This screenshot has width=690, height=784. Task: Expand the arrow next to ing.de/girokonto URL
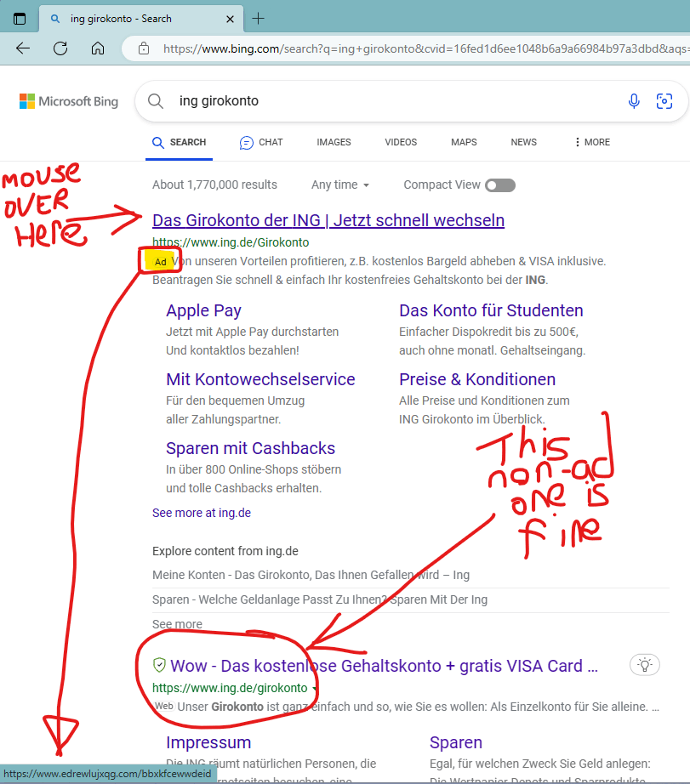coord(314,689)
